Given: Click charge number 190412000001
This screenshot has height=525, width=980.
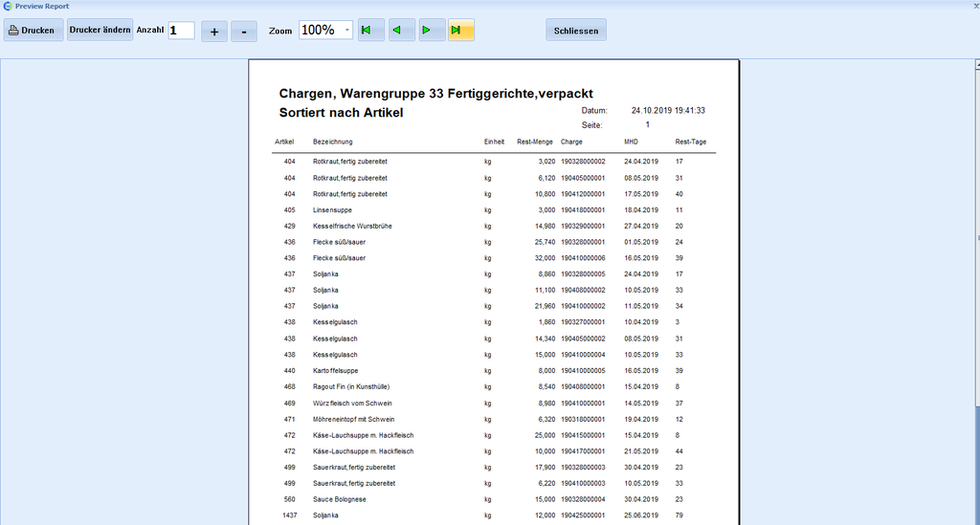Looking at the screenshot, I should coord(583,194).
